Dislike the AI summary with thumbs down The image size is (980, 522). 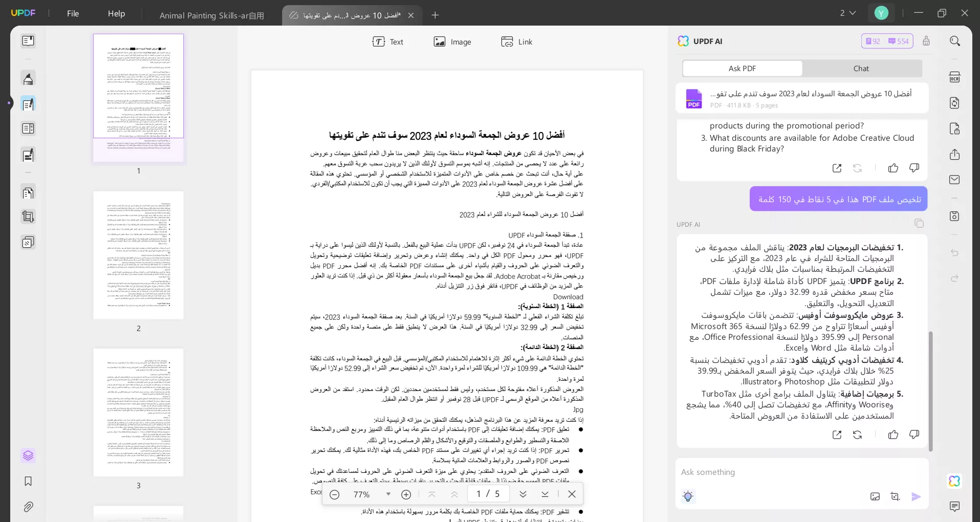click(x=914, y=435)
